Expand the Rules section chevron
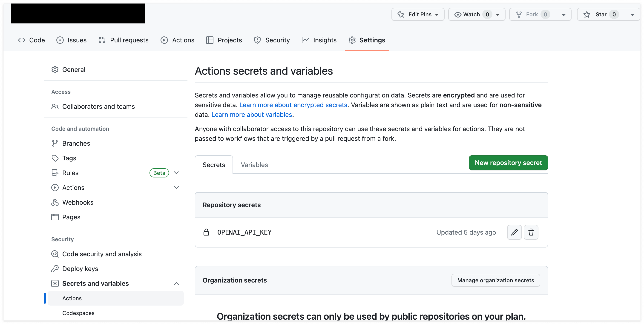Screen dimensions: 644x324 pyautogui.click(x=176, y=173)
